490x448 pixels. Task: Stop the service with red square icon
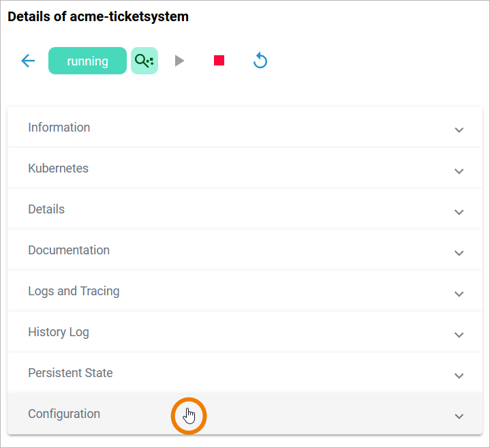[219, 61]
